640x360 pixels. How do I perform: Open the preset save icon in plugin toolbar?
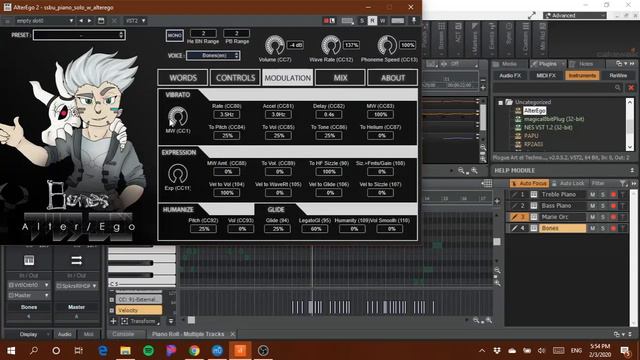(101, 20)
